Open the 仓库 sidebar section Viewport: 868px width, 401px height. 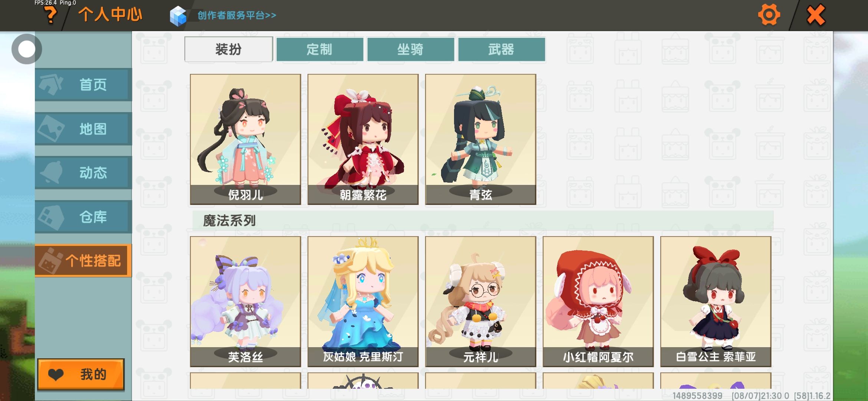click(x=83, y=217)
